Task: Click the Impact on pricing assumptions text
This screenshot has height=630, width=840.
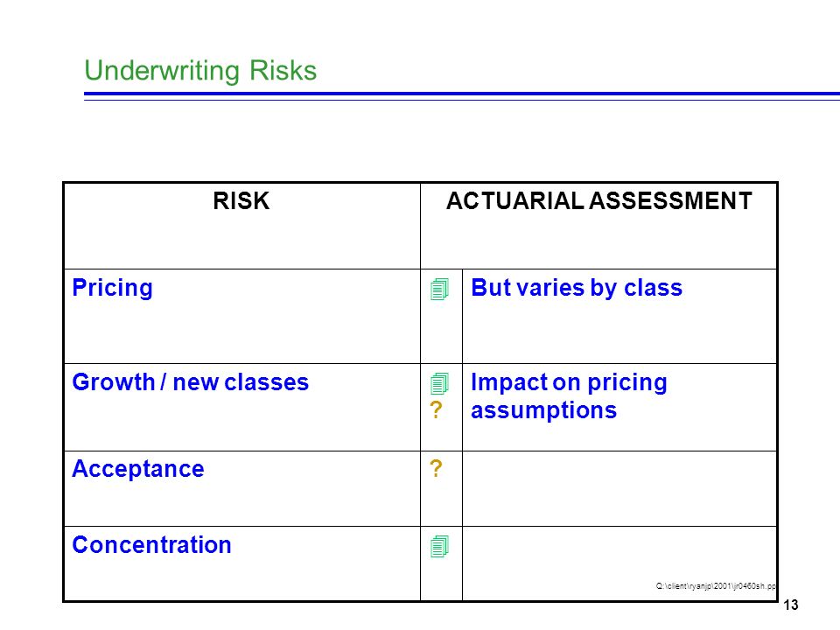Action: pyautogui.click(x=569, y=396)
